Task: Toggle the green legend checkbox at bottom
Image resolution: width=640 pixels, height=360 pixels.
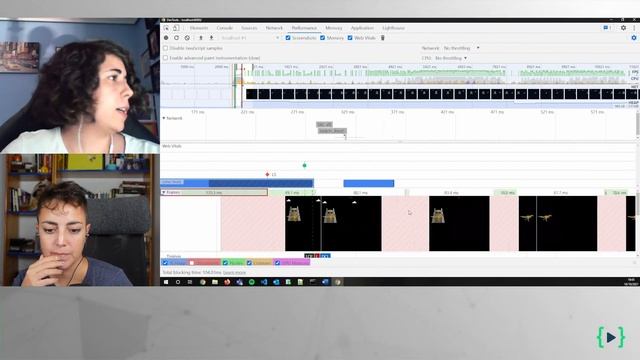Action: [225, 262]
